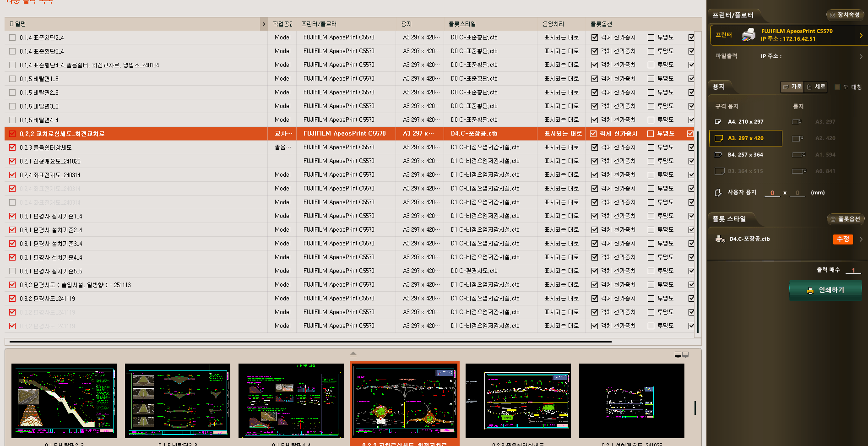Uncheck the 0.2.3 졸음쉼터상세도 file checkbox

[x=12, y=147]
